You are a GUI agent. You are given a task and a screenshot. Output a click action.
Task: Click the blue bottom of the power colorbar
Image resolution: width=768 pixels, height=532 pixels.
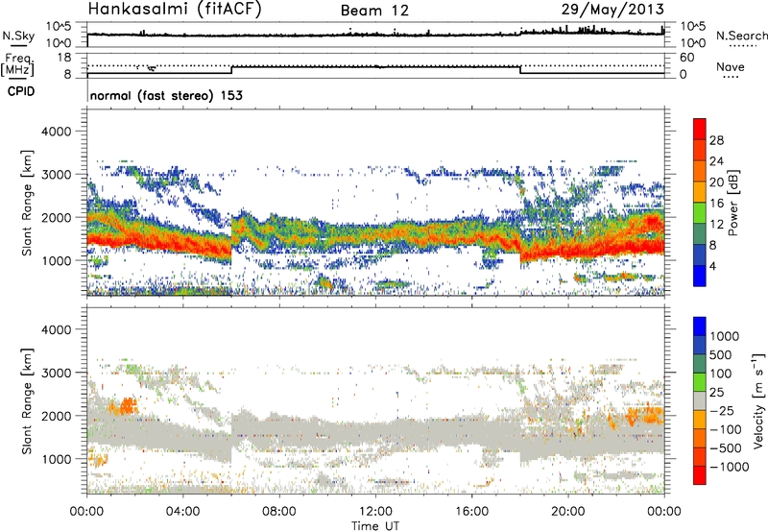(700, 276)
